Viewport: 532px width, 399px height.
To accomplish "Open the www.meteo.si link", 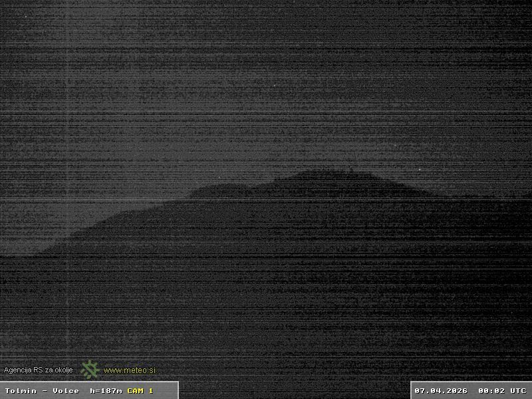I will coord(130,370).
